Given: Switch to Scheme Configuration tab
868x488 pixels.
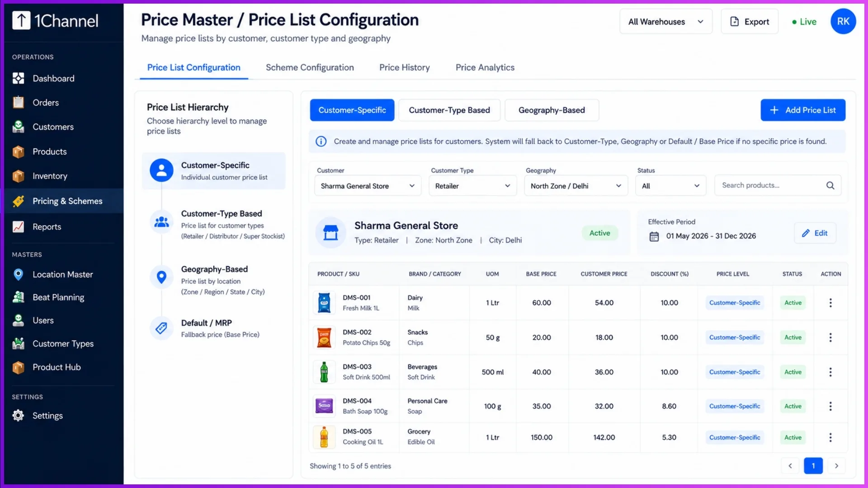Looking at the screenshot, I should tap(310, 67).
